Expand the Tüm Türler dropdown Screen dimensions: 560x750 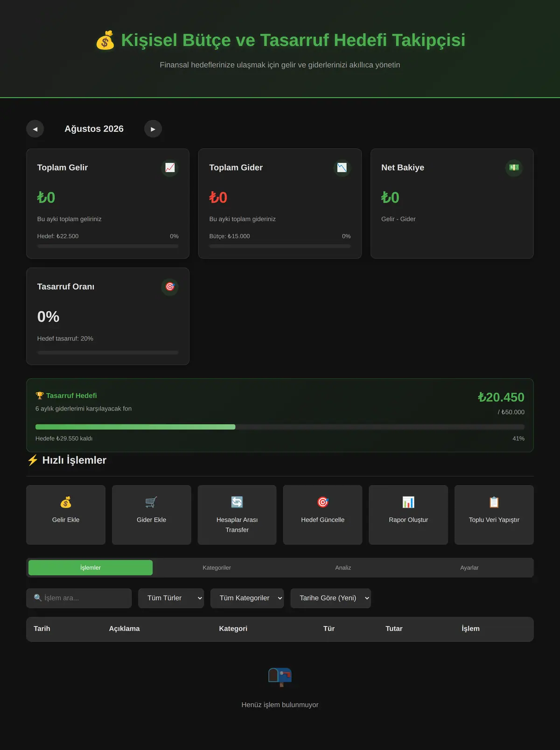[171, 598]
